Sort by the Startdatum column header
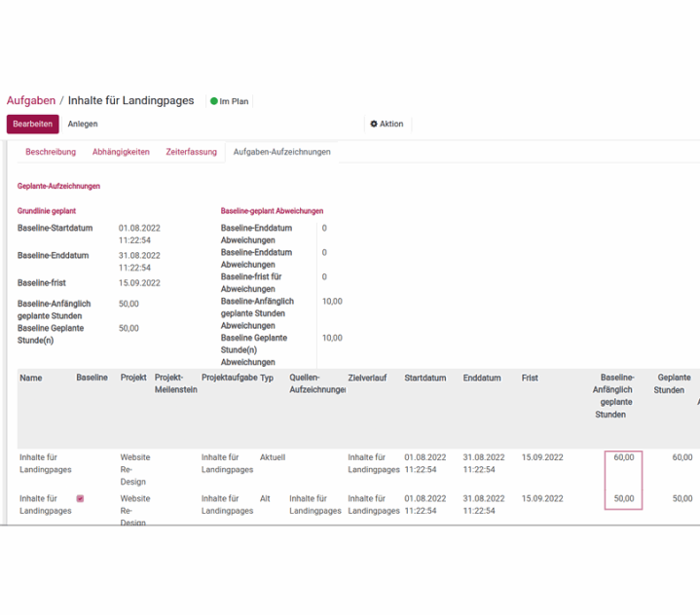This screenshot has width=700, height=615. [x=425, y=378]
